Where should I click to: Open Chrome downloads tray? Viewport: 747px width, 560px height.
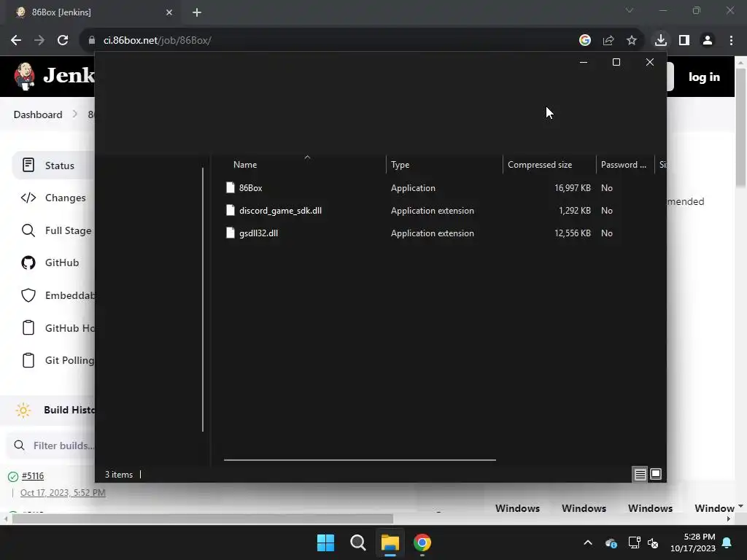[661, 40]
